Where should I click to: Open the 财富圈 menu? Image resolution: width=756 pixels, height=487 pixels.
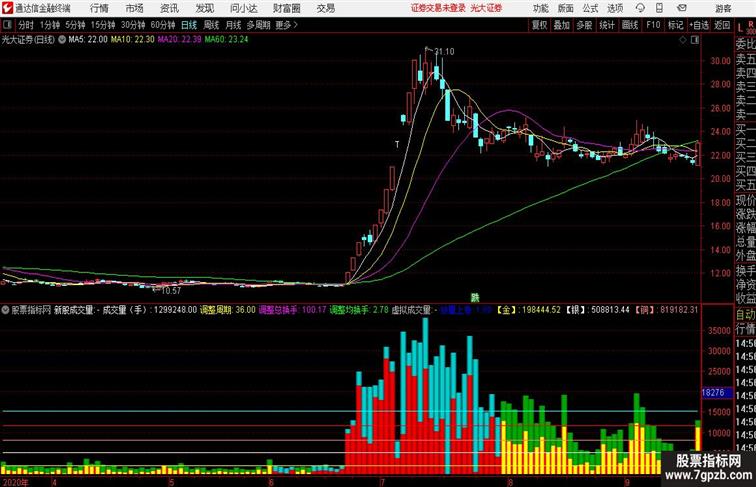(x=287, y=8)
